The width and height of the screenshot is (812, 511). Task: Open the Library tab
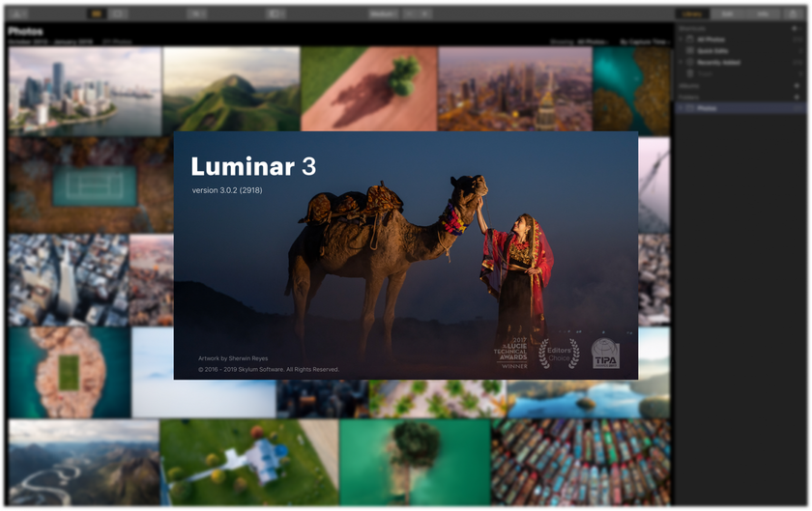point(692,14)
